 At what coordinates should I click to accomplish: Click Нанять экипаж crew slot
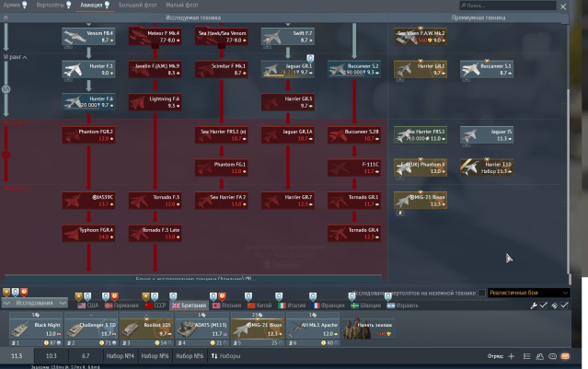coord(374,327)
